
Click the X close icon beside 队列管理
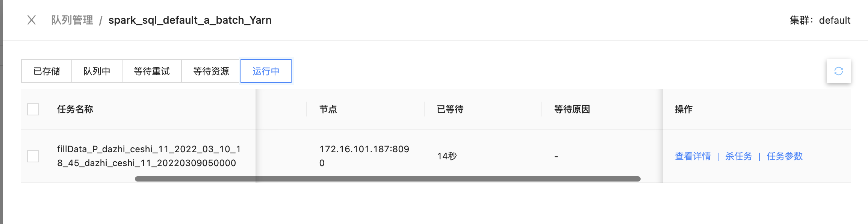pos(32,20)
